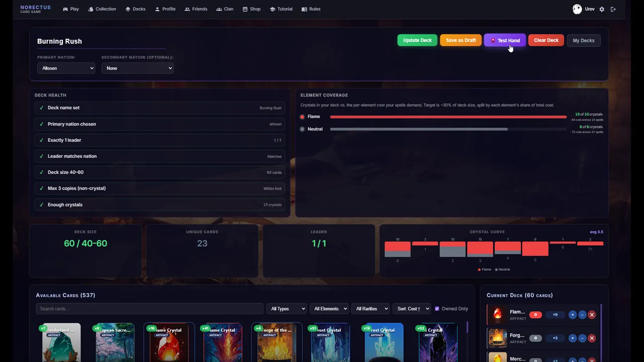This screenshot has width=644, height=362.
Task: Click the Test Hand button
Action: click(x=505, y=40)
